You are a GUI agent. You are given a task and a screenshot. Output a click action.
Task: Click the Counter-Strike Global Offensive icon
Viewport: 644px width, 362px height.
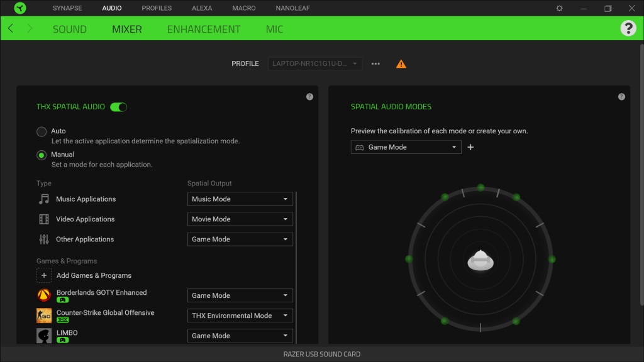44,315
